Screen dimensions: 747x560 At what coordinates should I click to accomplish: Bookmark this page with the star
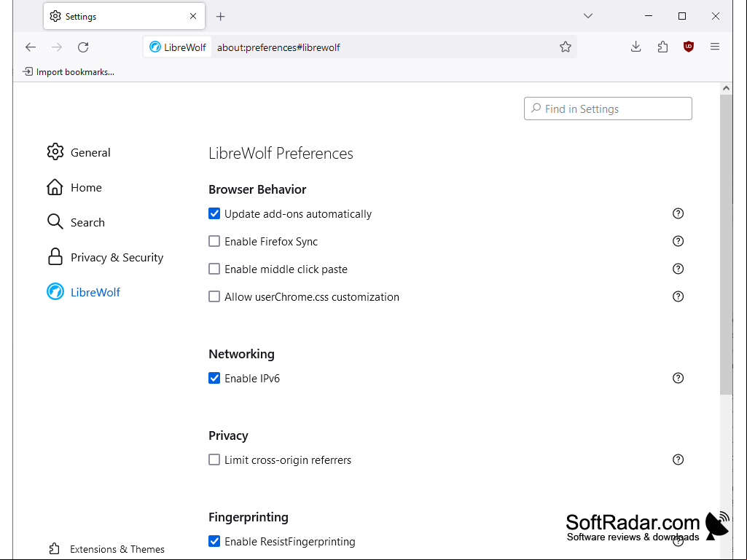point(565,47)
